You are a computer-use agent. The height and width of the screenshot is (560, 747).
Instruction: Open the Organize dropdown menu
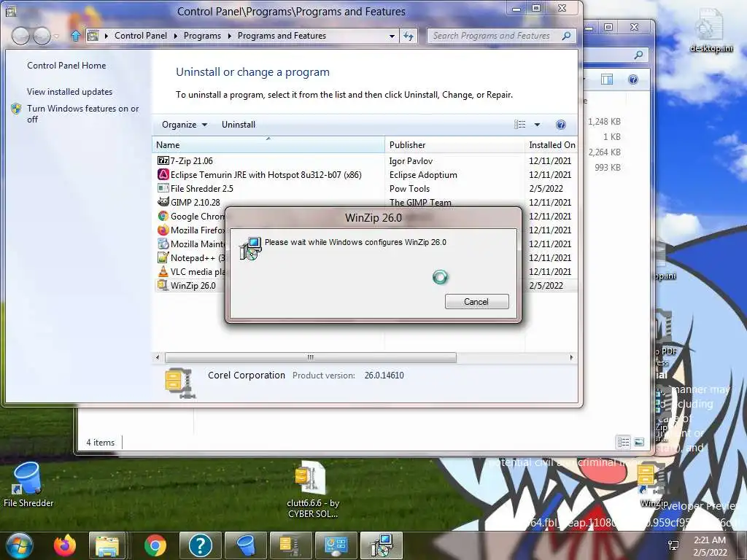(185, 125)
